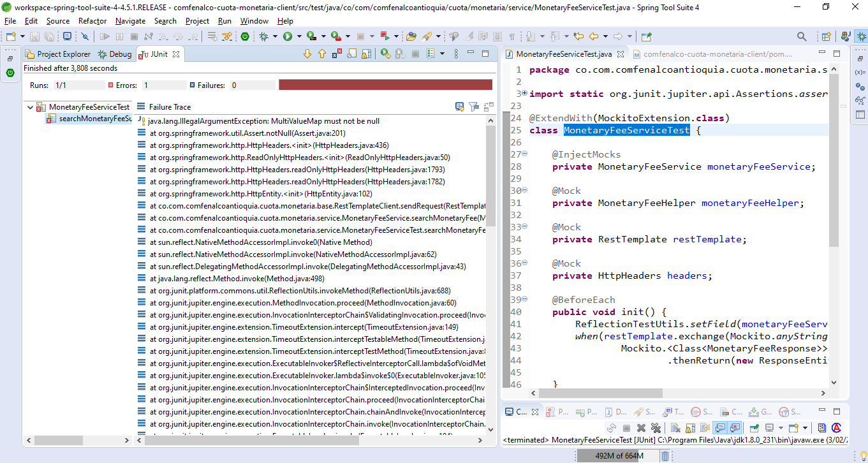Open the Navigate menu
This screenshot has height=463, width=868.
click(130, 21)
